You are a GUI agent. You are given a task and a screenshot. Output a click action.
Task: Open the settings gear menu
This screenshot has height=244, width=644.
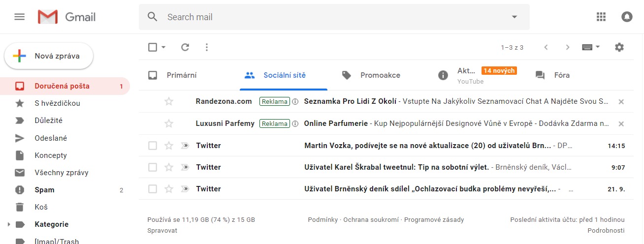point(619,47)
